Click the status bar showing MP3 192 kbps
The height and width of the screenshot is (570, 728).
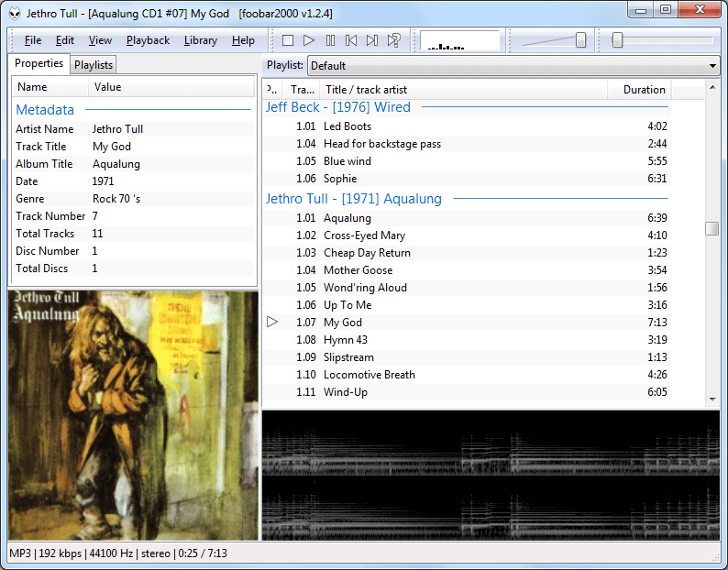118,554
